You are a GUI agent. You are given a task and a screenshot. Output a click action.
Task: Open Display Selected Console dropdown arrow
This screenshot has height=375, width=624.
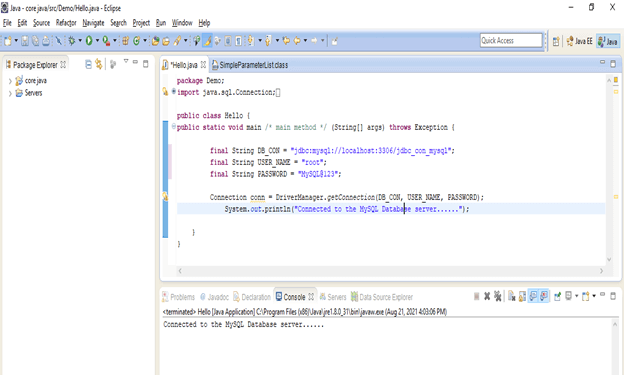pyautogui.click(x=576, y=296)
